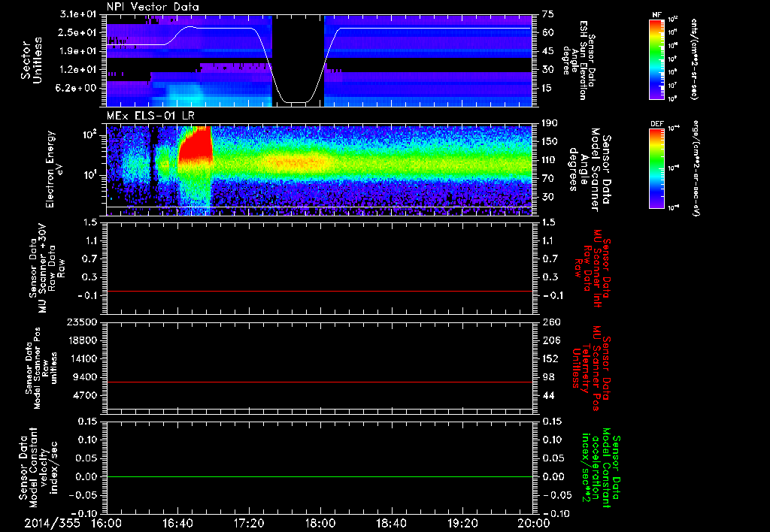Image resolution: width=770 pixels, height=532 pixels.
Task: Click the 1.9e+01 sector tick label
Action: coord(78,51)
